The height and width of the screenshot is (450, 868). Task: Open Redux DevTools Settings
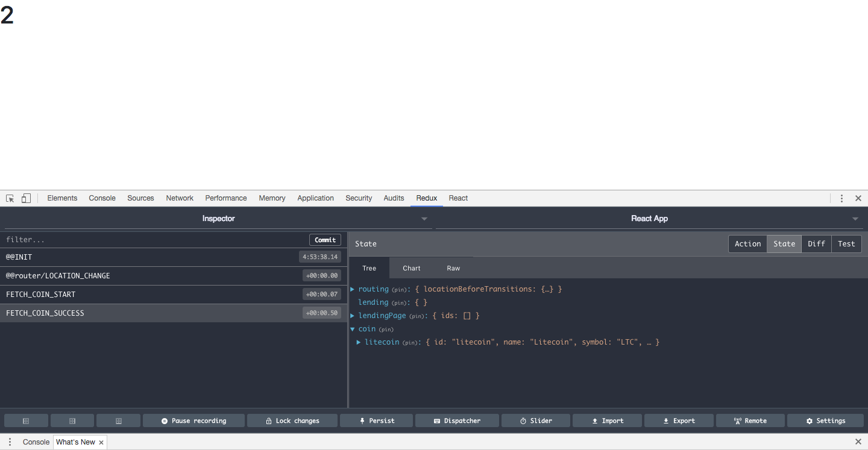click(825, 420)
